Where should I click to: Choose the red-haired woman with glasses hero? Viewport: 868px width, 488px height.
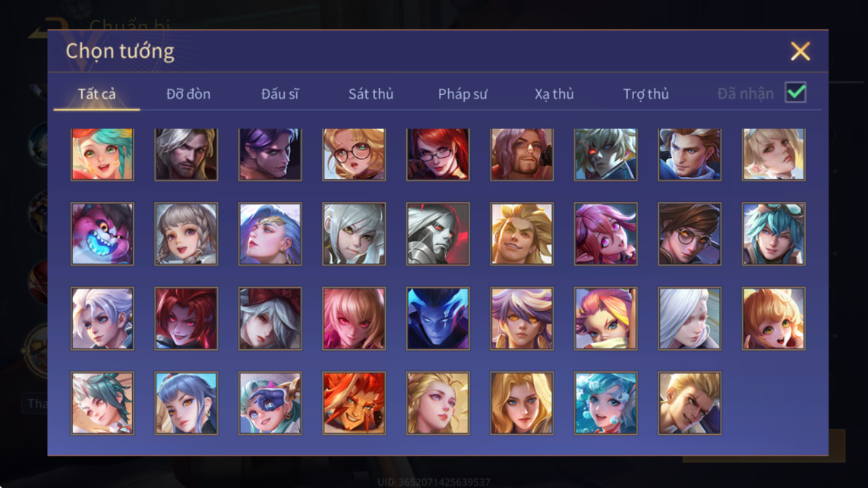coord(438,154)
